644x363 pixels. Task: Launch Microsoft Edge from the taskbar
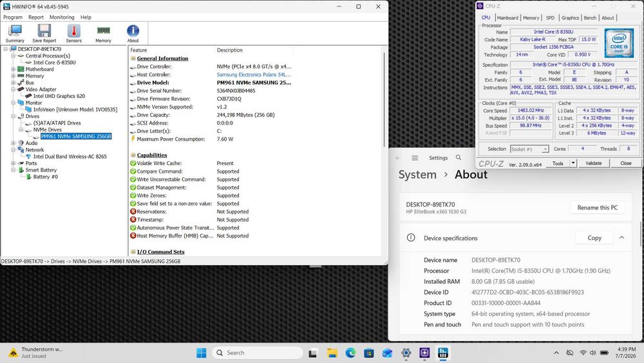point(350,353)
